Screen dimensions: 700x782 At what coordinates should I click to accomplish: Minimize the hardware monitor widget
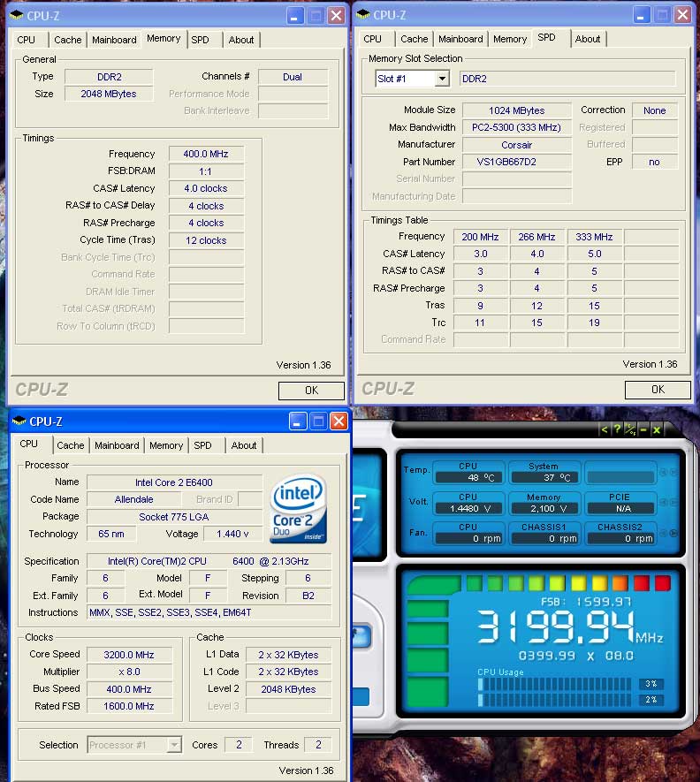pyautogui.click(x=643, y=429)
